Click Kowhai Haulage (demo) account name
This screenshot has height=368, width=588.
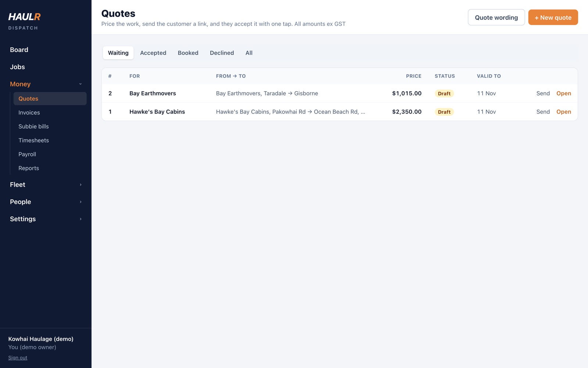click(x=41, y=339)
